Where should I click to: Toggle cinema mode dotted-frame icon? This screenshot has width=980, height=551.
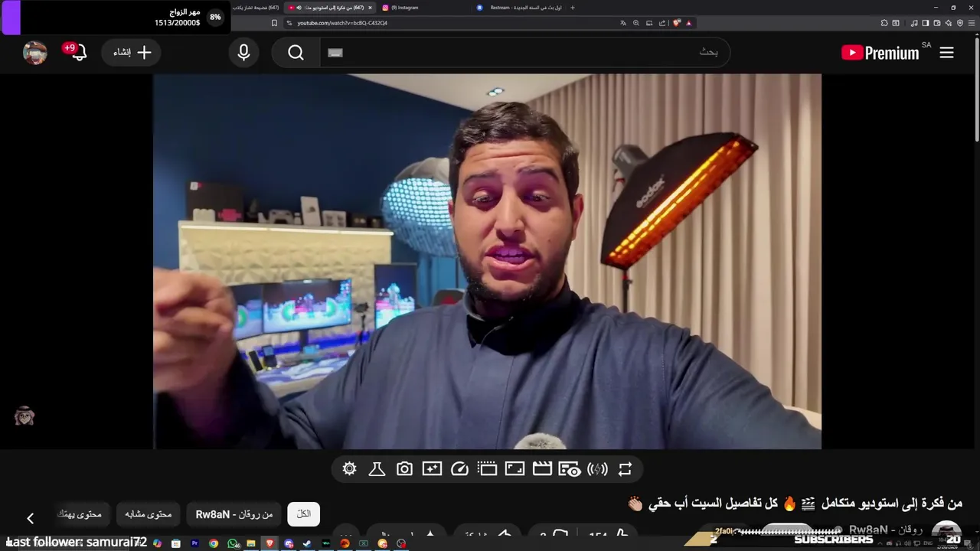[487, 469]
